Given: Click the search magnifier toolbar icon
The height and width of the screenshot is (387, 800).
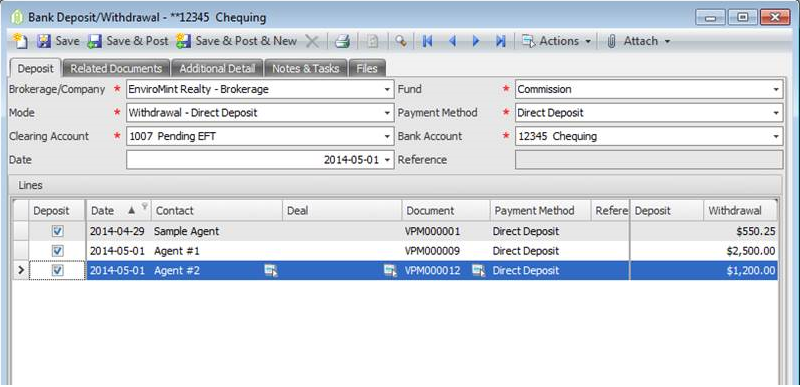Looking at the screenshot, I should point(401,41).
